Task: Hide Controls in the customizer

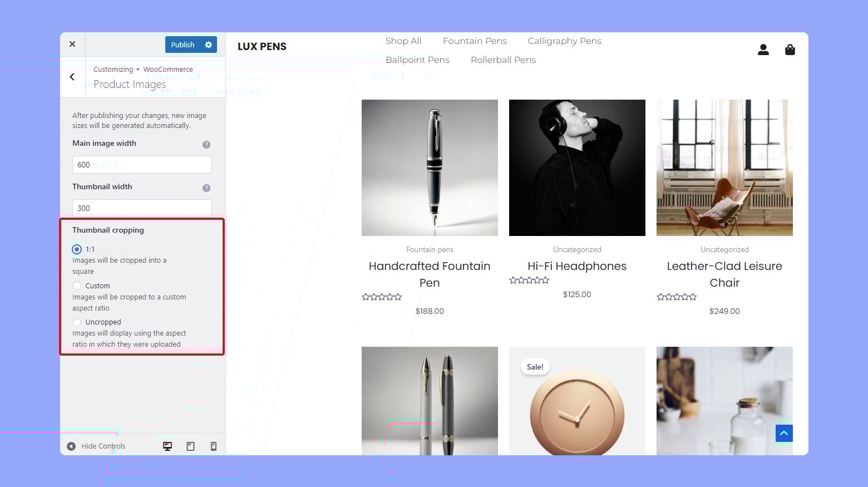Action: pyautogui.click(x=96, y=446)
